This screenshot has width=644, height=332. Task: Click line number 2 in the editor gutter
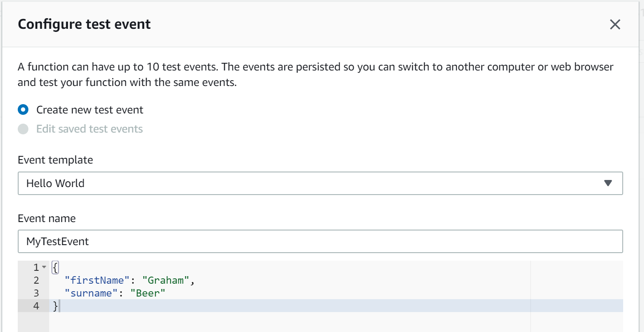36,280
